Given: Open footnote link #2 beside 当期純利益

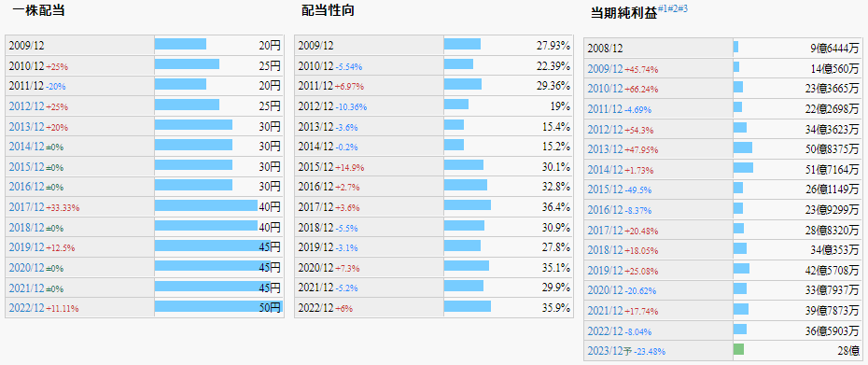Looking at the screenshot, I should click(673, 9).
